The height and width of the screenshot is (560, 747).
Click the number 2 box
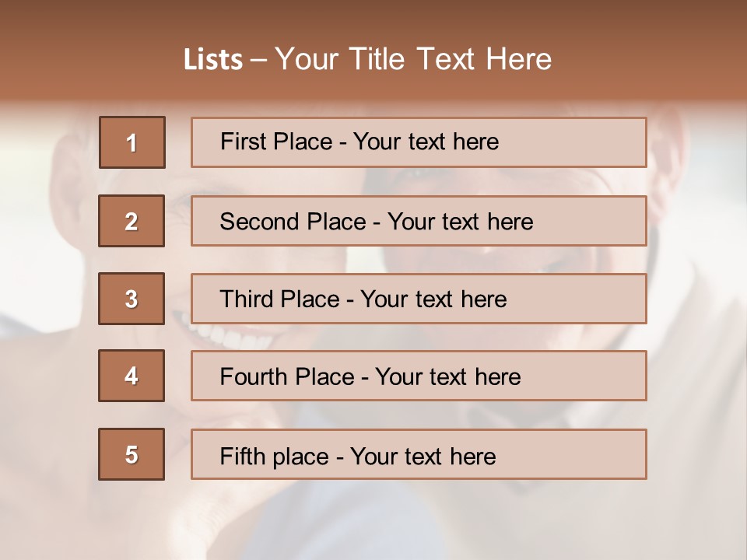point(132,221)
